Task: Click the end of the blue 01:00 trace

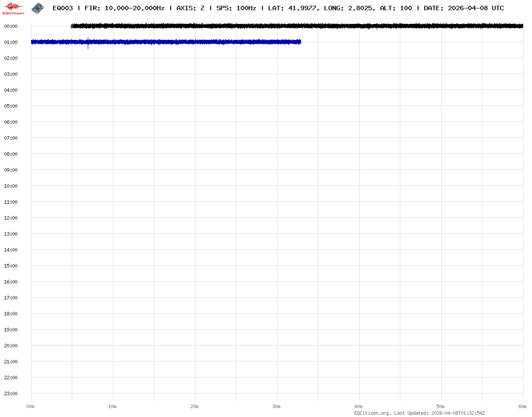Action: pyautogui.click(x=300, y=42)
